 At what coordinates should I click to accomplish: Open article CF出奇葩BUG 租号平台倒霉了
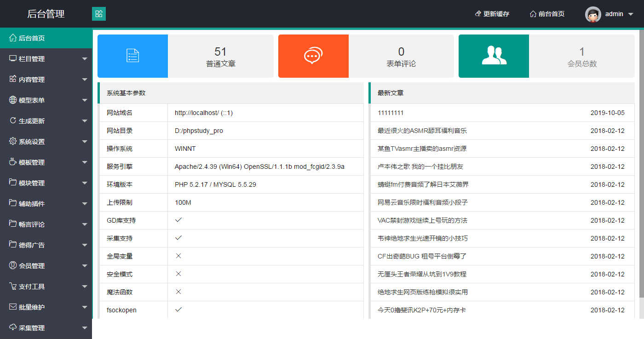422,256
